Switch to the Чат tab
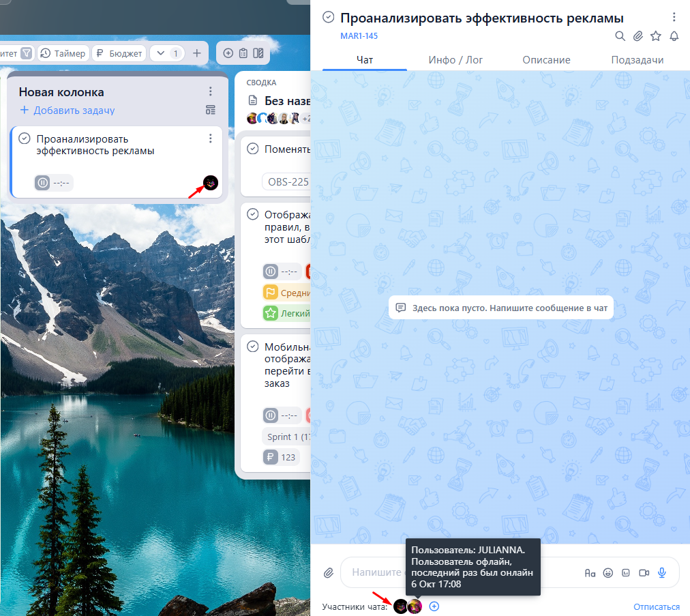This screenshot has width=690, height=616. tap(364, 60)
